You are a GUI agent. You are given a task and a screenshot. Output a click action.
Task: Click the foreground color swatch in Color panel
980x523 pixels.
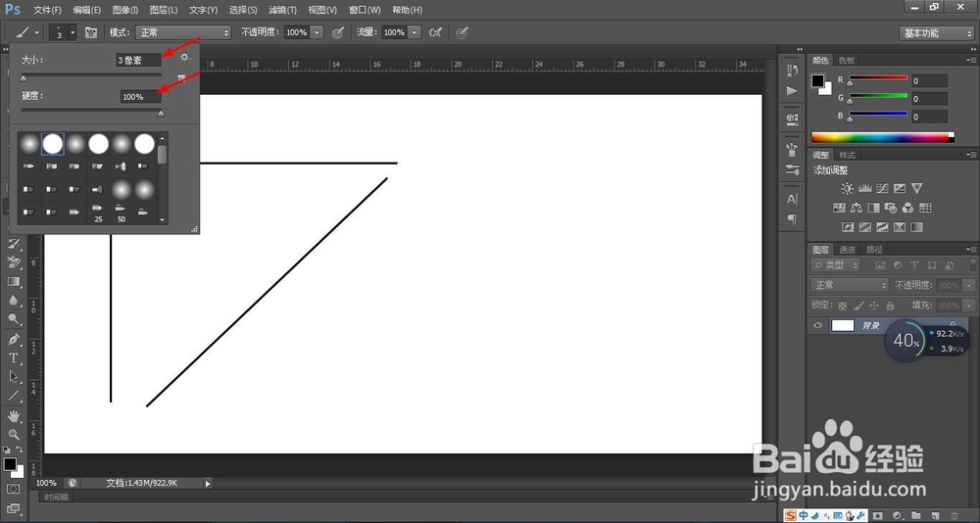tap(817, 80)
